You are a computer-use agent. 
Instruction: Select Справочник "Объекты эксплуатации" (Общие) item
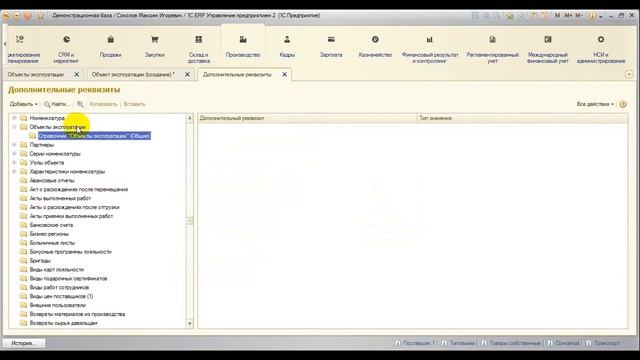pos(94,136)
